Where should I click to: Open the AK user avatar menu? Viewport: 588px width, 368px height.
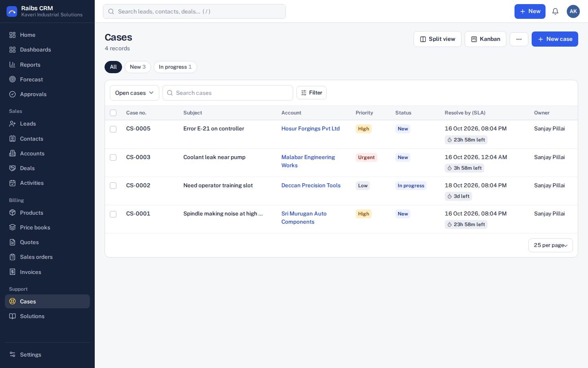[573, 11]
